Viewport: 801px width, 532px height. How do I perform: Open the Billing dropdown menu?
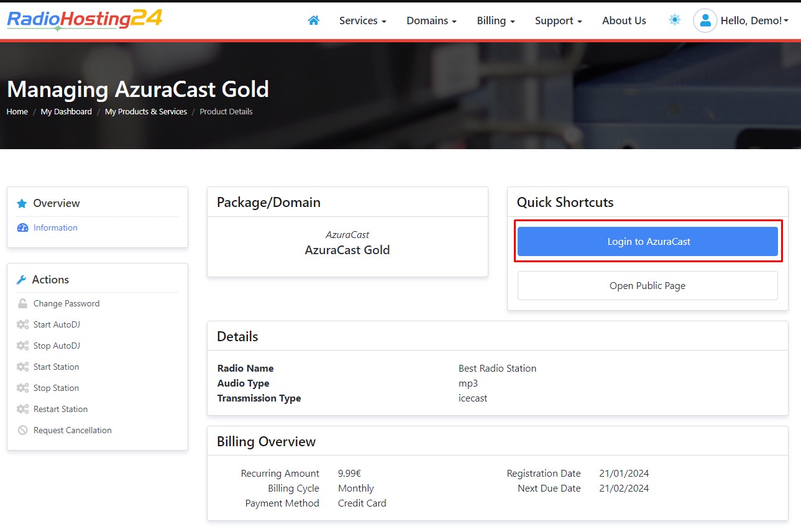pos(496,21)
